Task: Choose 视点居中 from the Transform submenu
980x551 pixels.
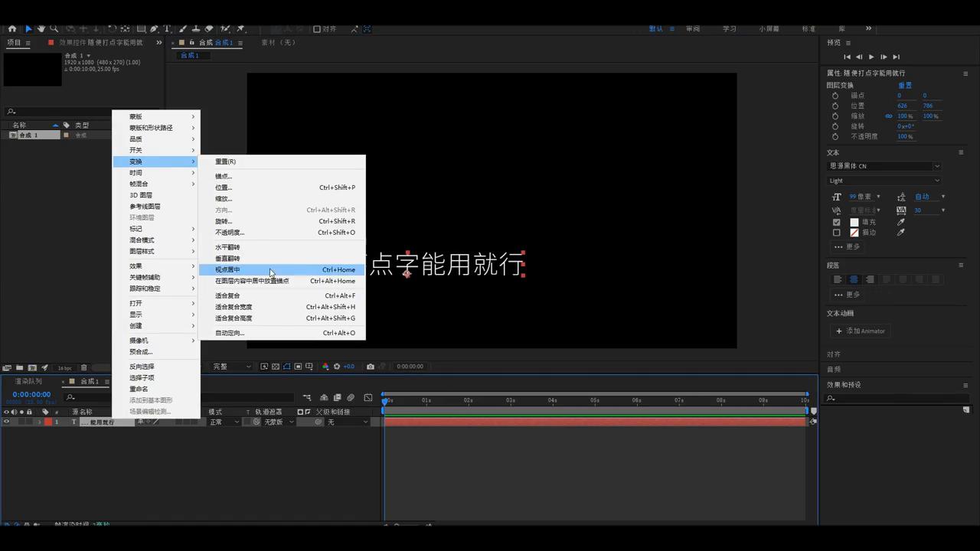Action: pyautogui.click(x=227, y=269)
